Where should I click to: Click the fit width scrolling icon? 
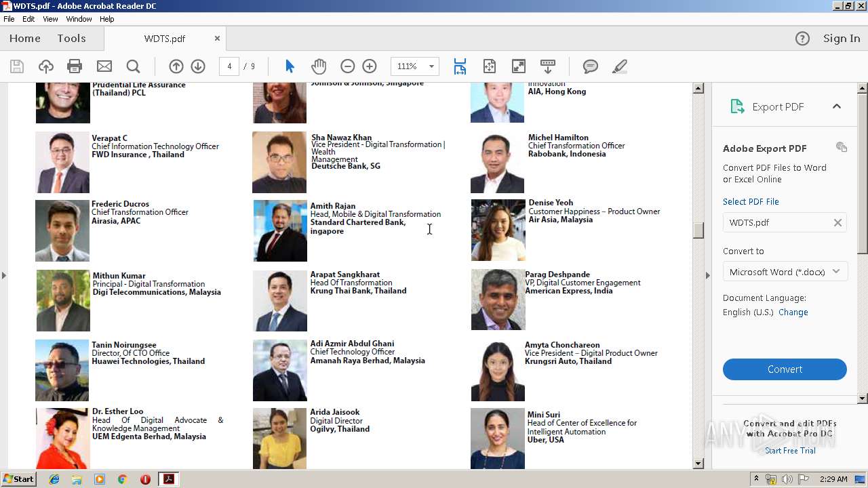pos(460,66)
